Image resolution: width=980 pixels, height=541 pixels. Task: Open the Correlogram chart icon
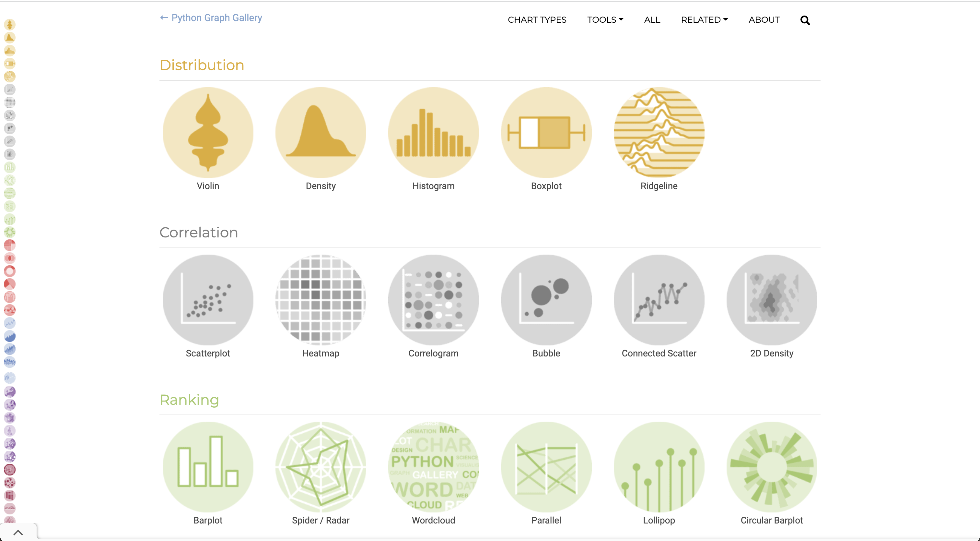[x=433, y=300]
